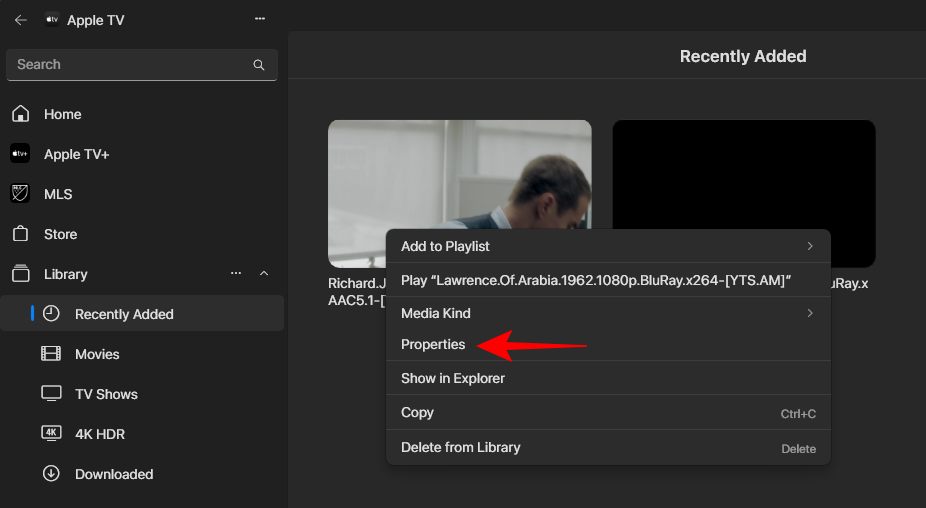Screen dimensions: 926x508
Task: Expand the Add to Playlist submenu
Action: click(809, 246)
